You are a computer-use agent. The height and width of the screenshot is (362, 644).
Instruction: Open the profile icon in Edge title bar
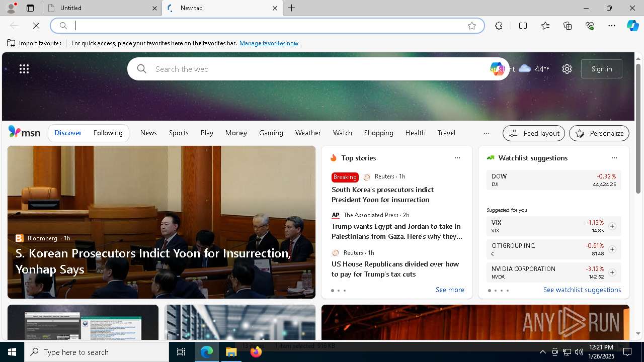[11, 8]
